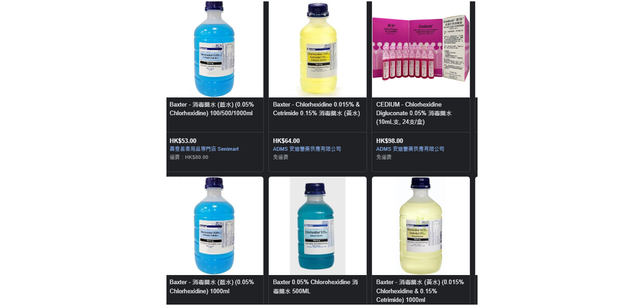644x306 pixels.
Task: Click title 'CEDIUM - Chlorhexidine Digluconate 0.05%'
Action: [x=414, y=113]
